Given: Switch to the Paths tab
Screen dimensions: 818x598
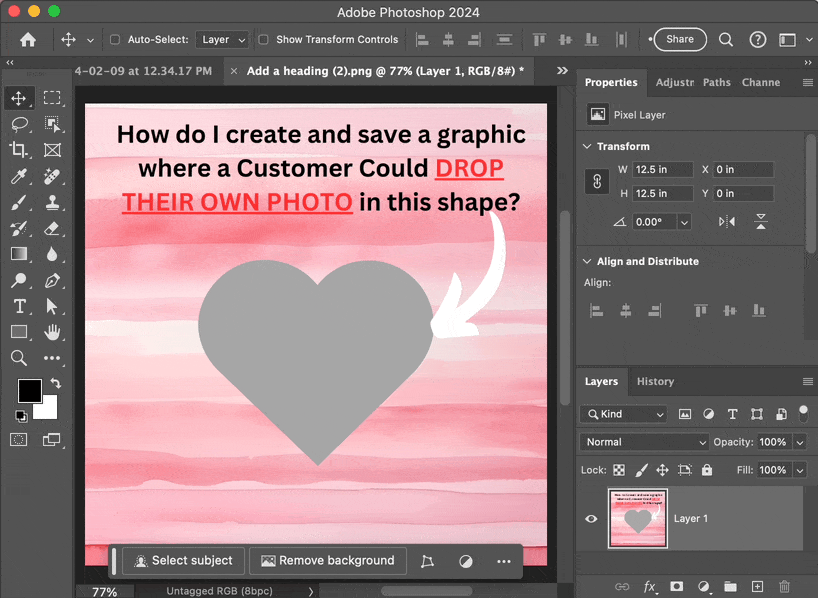Looking at the screenshot, I should pyautogui.click(x=716, y=82).
